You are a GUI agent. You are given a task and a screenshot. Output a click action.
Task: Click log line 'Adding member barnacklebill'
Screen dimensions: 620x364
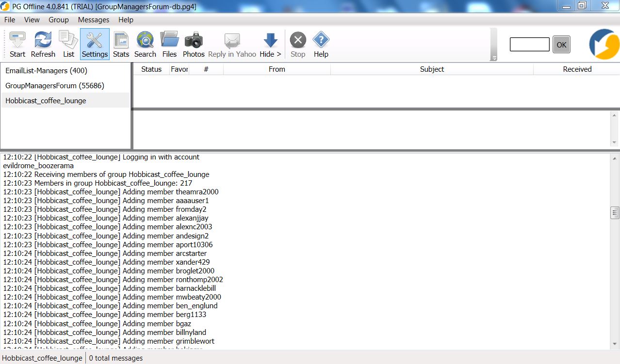pyautogui.click(x=110, y=288)
